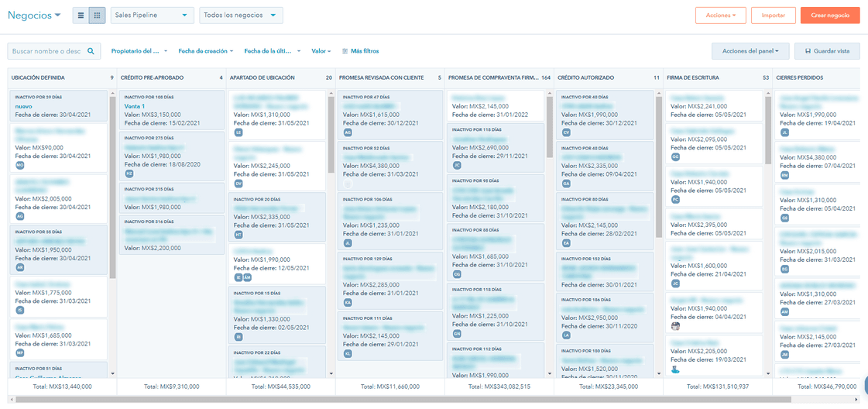Switch to board grid view icon

(97, 15)
